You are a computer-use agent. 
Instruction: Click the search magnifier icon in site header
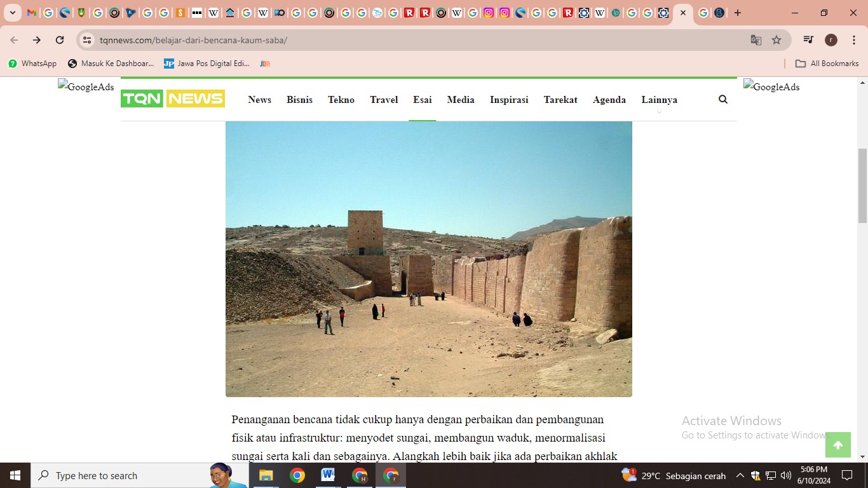[722, 99]
